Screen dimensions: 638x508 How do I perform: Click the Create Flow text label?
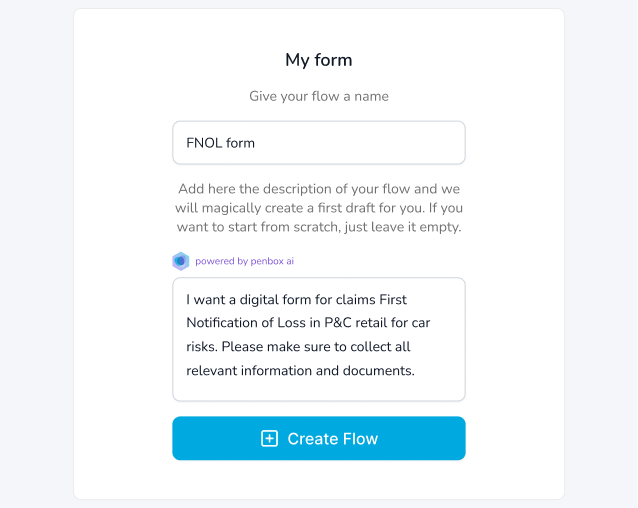(333, 439)
